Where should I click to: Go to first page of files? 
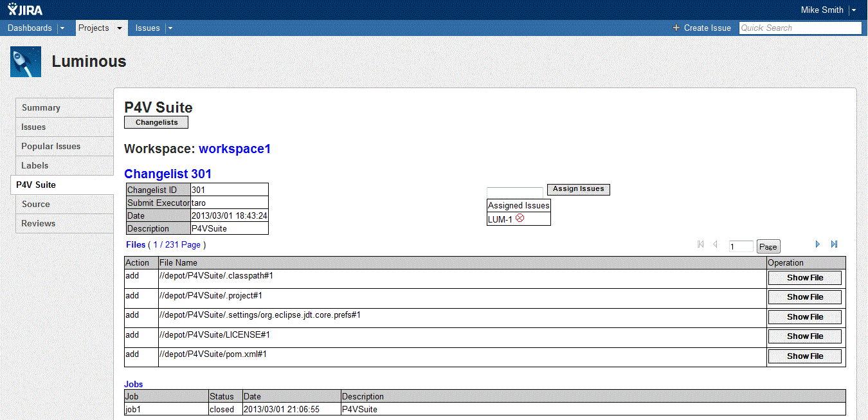pos(701,244)
